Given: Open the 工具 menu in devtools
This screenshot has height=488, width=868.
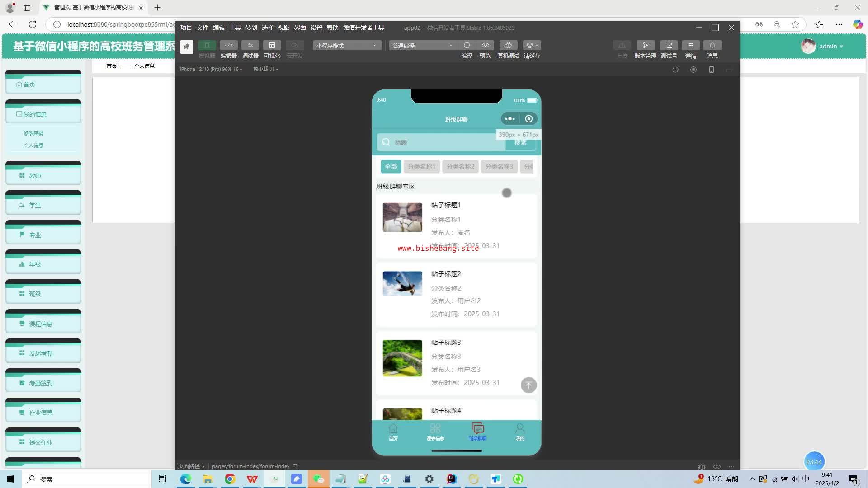Looking at the screenshot, I should tap(235, 28).
